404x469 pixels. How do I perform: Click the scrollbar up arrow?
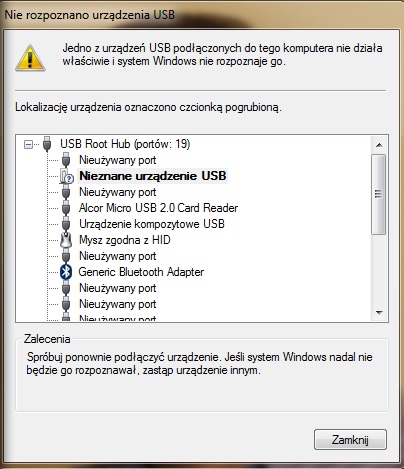tap(379, 145)
